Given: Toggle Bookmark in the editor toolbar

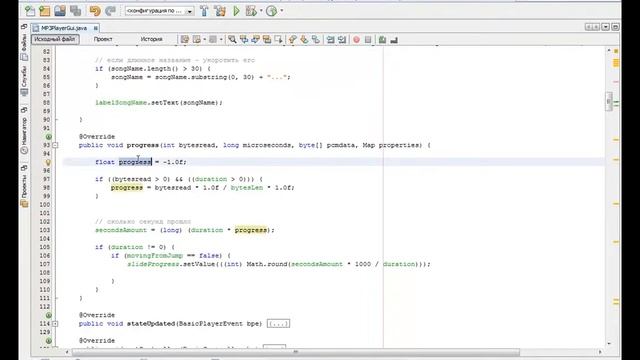Looking at the screenshot, I should [x=316, y=40].
